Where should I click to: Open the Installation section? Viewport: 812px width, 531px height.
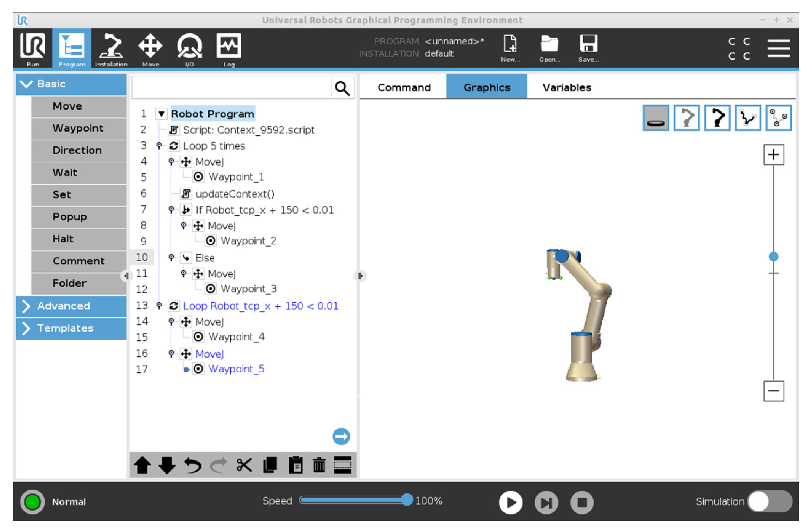[x=111, y=49]
